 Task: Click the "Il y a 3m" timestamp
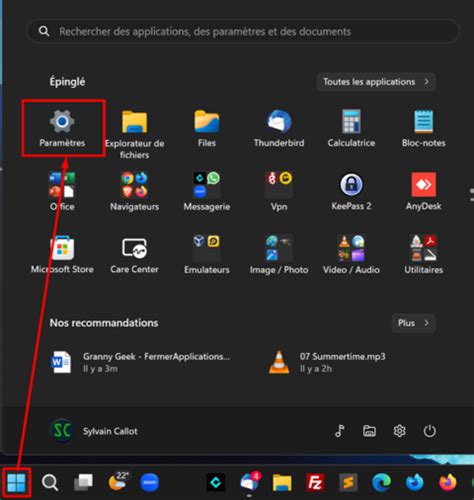(x=100, y=369)
